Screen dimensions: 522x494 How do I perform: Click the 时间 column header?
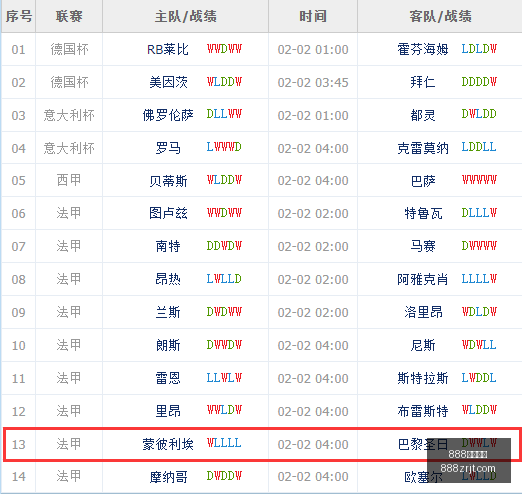313,16
